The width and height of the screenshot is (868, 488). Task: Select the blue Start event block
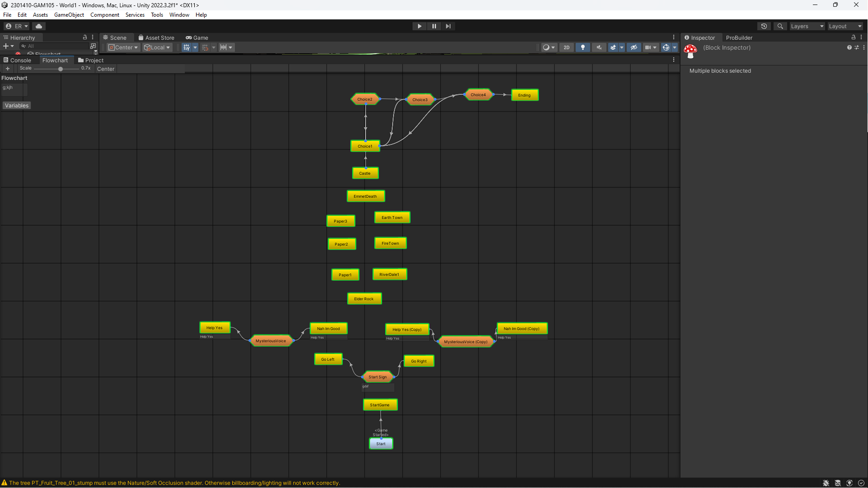tap(381, 444)
